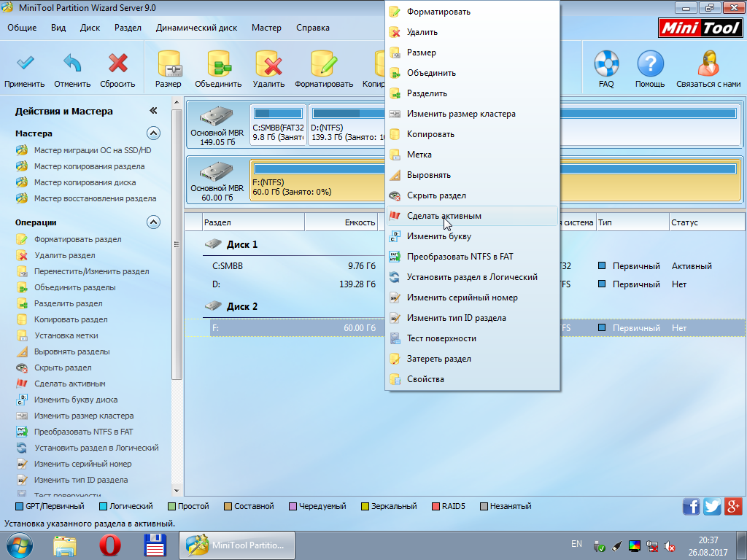Click the sidebar scrollbar down arrow
This screenshot has height=560, width=747.
point(177,491)
